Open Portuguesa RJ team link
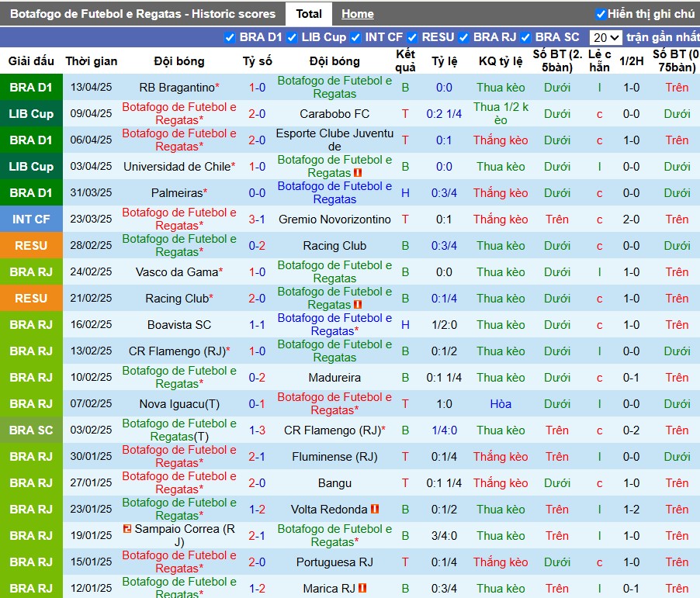Viewport: 700px width, 598px height. tap(334, 562)
